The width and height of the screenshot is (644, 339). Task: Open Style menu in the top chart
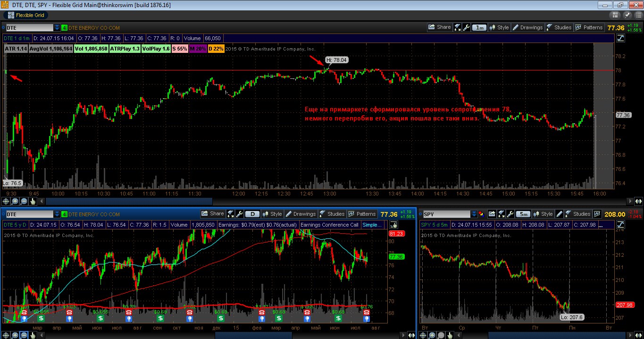(x=499, y=27)
